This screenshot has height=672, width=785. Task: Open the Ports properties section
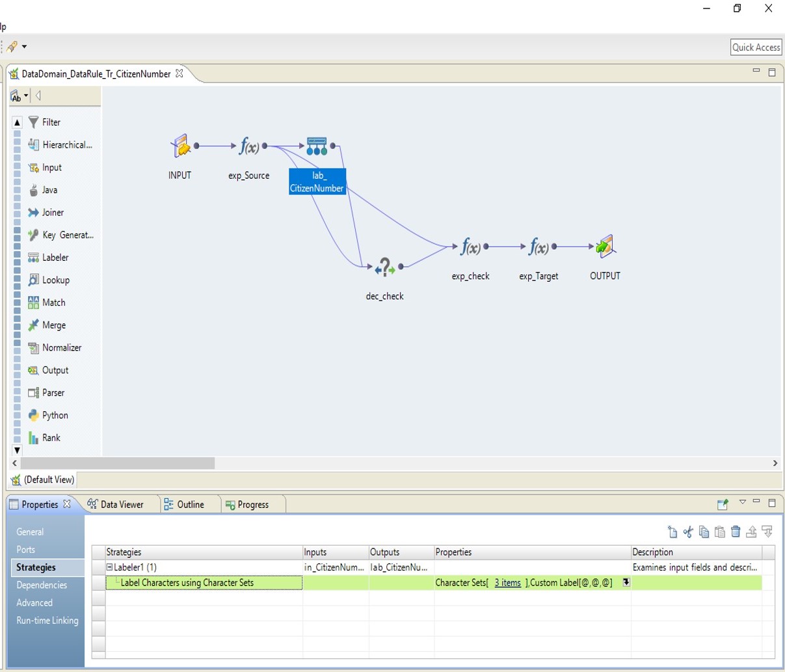pos(26,550)
